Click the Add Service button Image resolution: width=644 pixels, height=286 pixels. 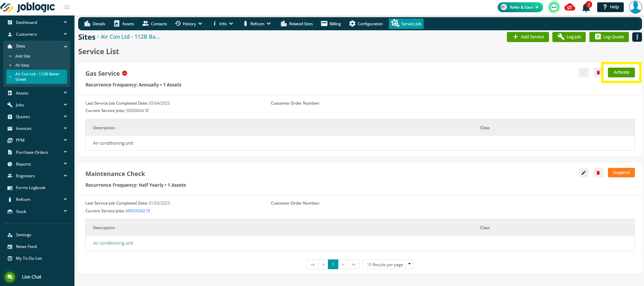528,37
